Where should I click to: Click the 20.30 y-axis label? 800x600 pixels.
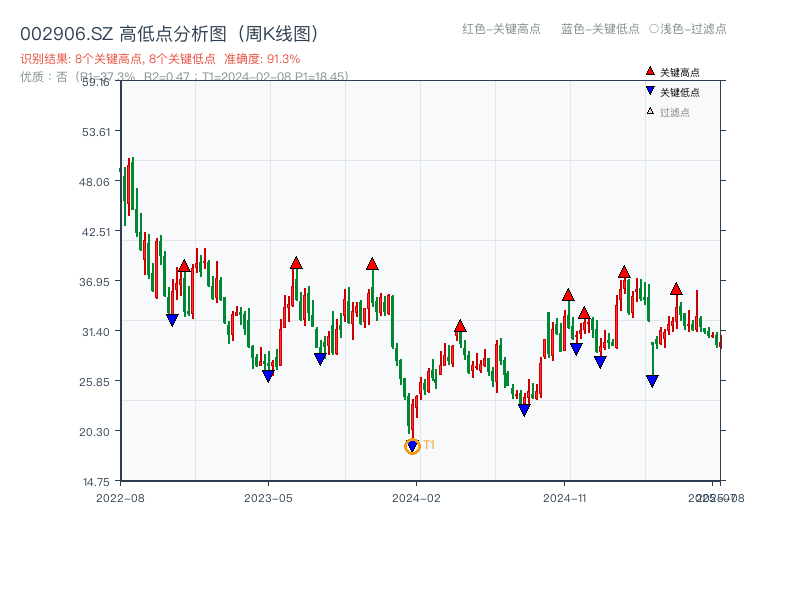coord(94,432)
